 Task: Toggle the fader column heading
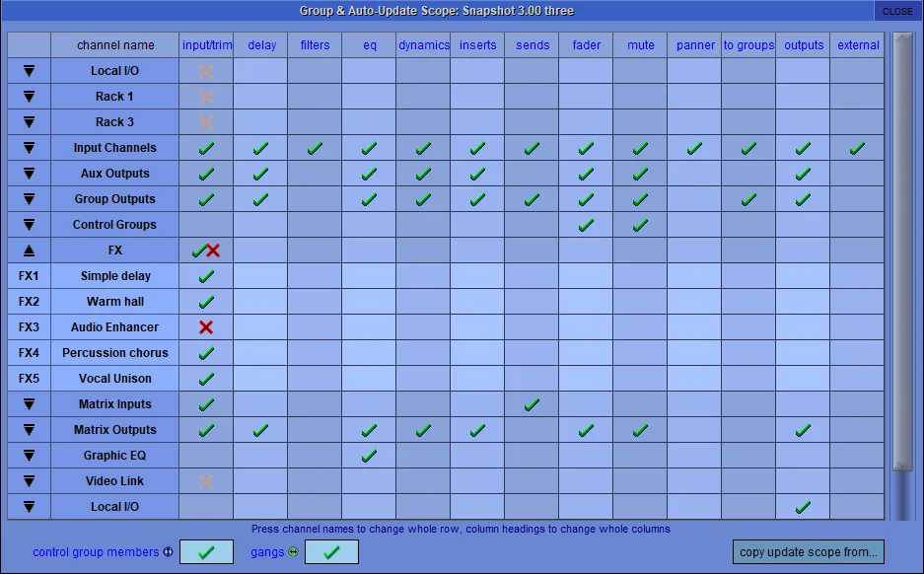(587, 44)
